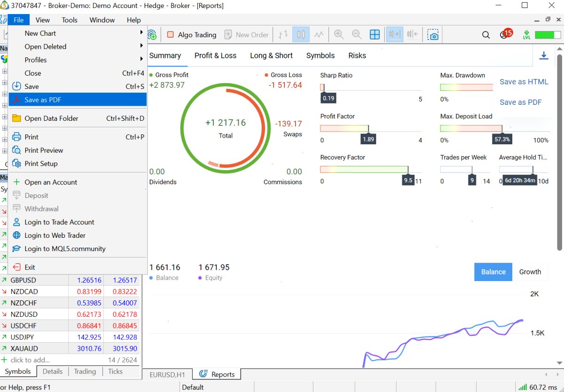The height and width of the screenshot is (392, 564).
Task: Select Login to MQL5.community
Action: coord(78,249)
